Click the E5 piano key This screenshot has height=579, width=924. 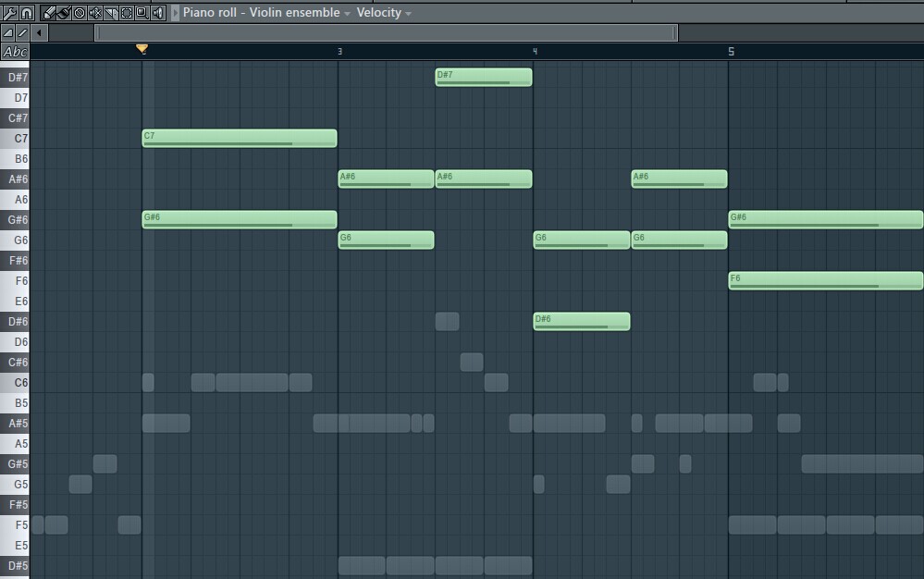[15, 546]
